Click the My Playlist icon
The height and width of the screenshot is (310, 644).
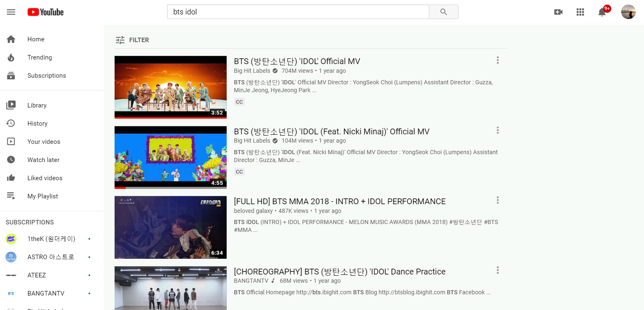(11, 196)
